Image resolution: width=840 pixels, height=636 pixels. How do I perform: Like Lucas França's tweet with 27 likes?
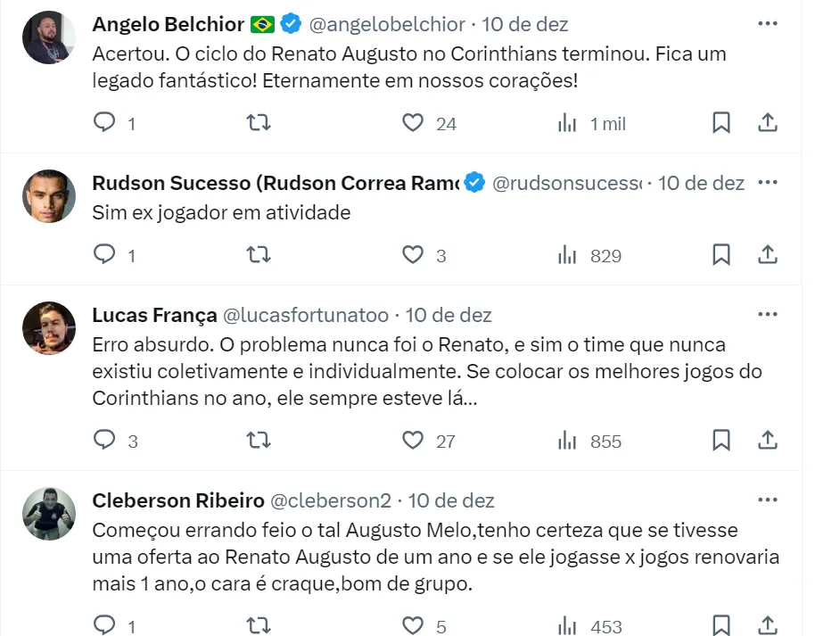pyautogui.click(x=413, y=440)
